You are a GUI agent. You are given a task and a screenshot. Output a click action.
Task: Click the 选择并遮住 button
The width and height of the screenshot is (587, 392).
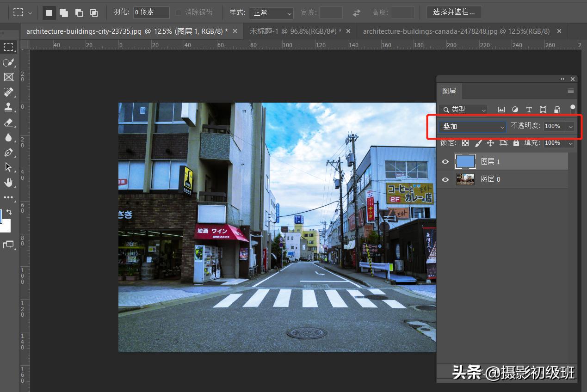454,12
